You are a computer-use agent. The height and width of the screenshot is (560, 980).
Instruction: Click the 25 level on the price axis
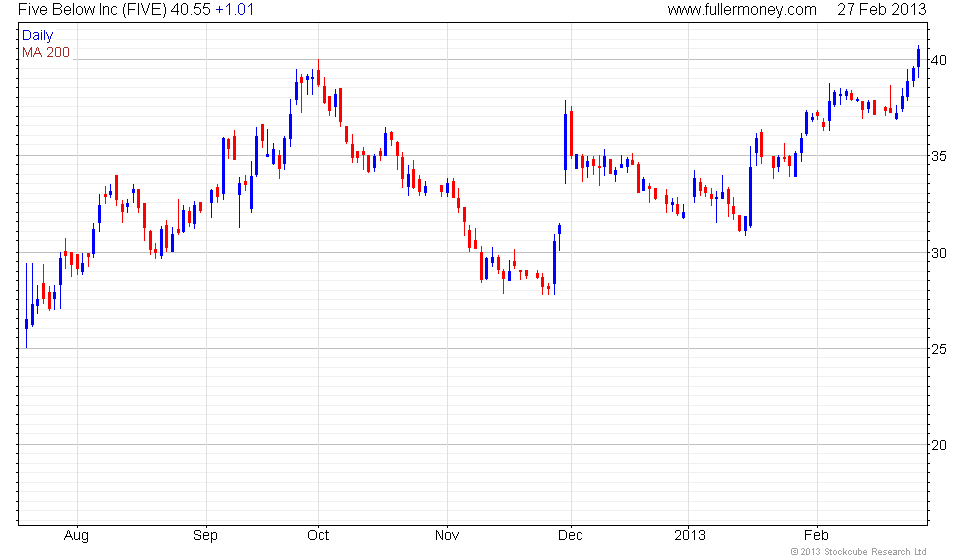click(x=939, y=348)
